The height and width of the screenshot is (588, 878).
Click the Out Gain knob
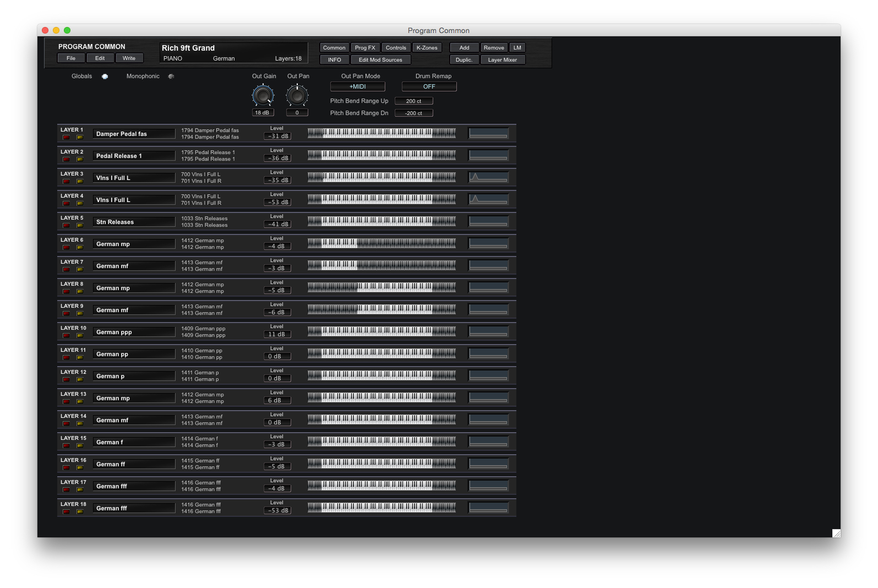pyautogui.click(x=263, y=96)
